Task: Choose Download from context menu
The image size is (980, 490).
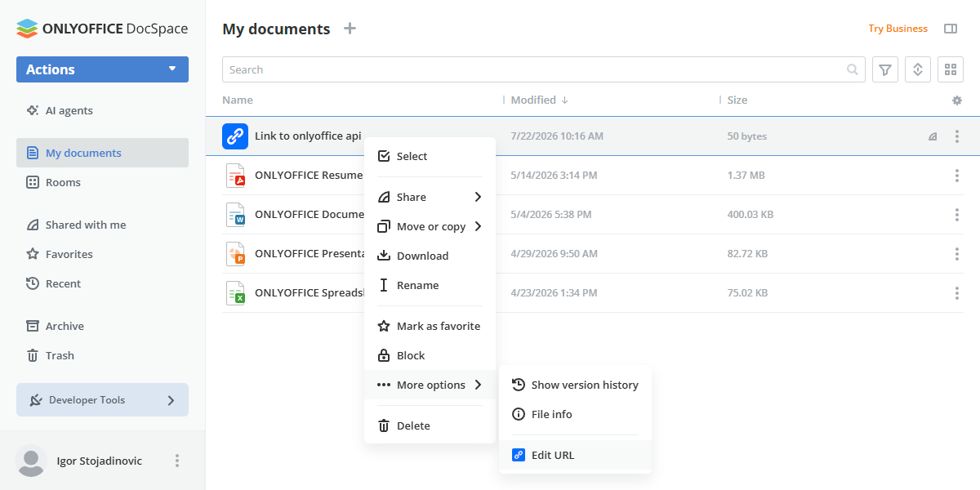Action: pos(430,256)
